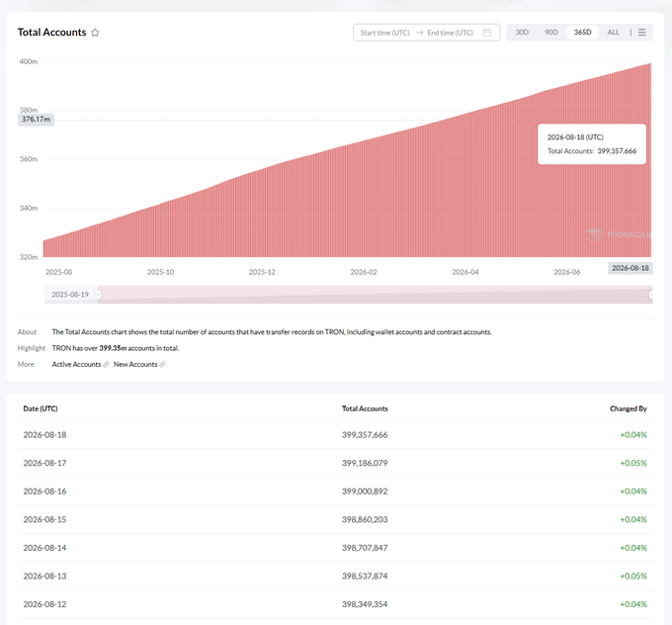Click the 2025-10 x-axis label
The width and height of the screenshot is (672, 625).
tap(161, 272)
